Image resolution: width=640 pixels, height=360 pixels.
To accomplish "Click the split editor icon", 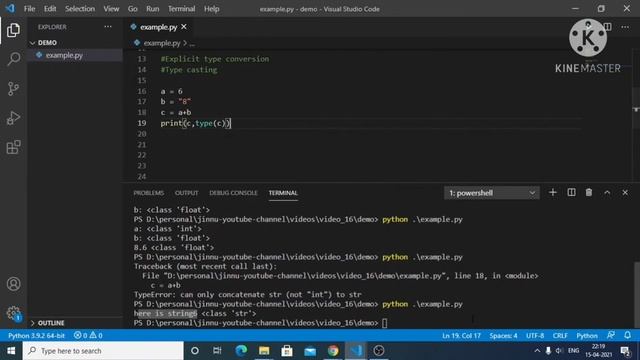I will coord(607,27).
